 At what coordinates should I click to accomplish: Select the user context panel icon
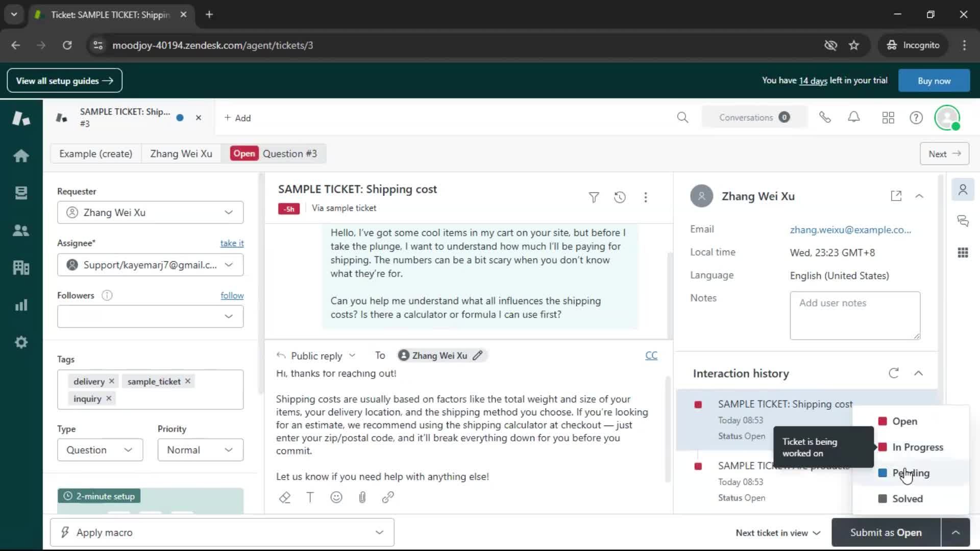963,190
